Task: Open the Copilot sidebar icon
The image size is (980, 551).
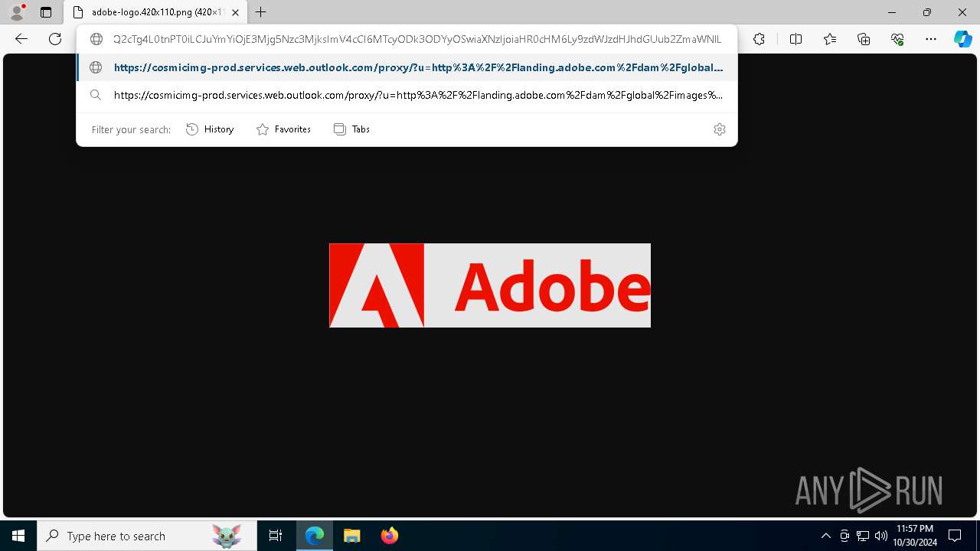Action: click(x=962, y=39)
